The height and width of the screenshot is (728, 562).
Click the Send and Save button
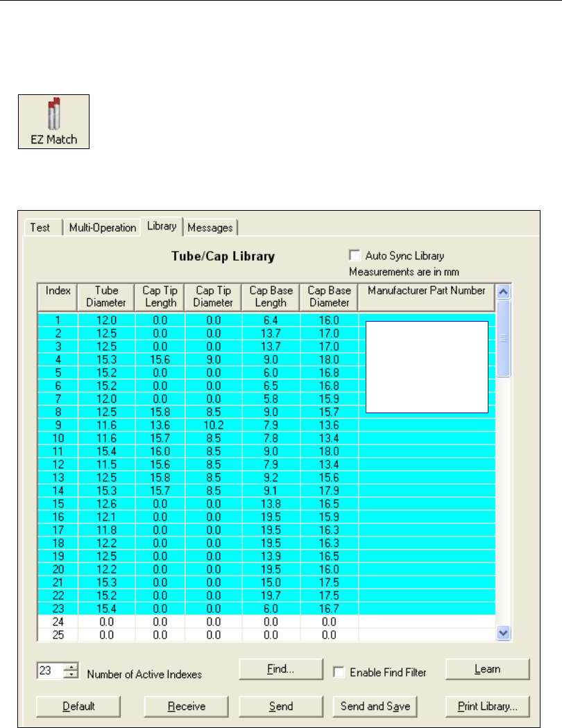pos(375,707)
